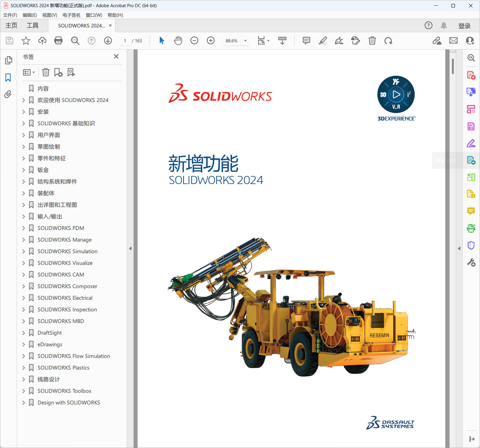Viewport: 480px width, 448px height.
Task: Open bookmark options dropdown menu
Action: [29, 72]
